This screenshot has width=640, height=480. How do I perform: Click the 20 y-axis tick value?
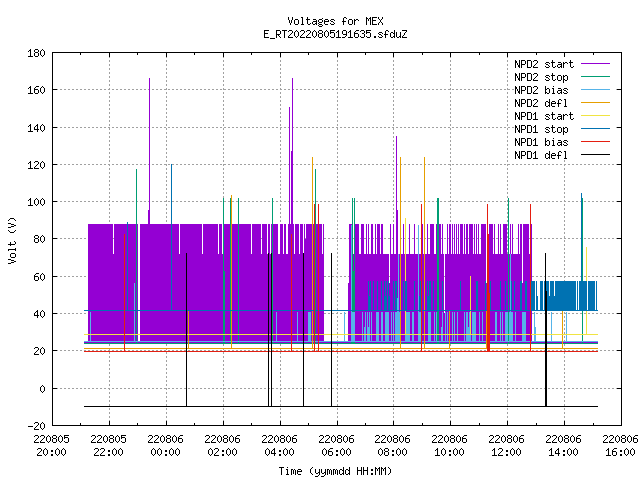39,351
